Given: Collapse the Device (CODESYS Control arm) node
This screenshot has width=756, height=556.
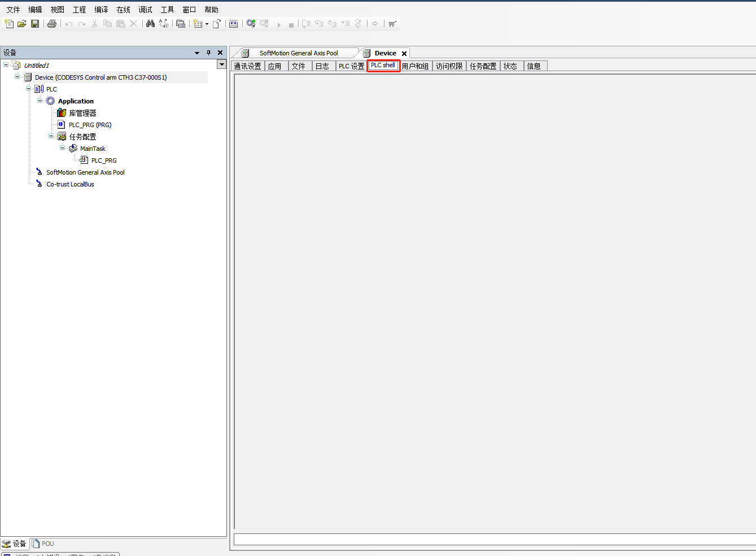Looking at the screenshot, I should pos(17,77).
